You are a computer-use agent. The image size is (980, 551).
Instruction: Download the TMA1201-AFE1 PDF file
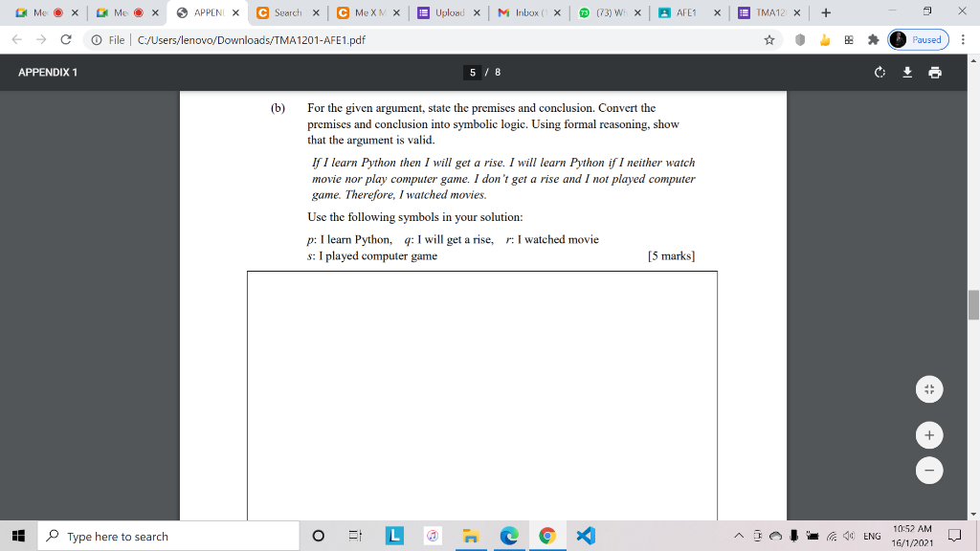click(x=907, y=72)
